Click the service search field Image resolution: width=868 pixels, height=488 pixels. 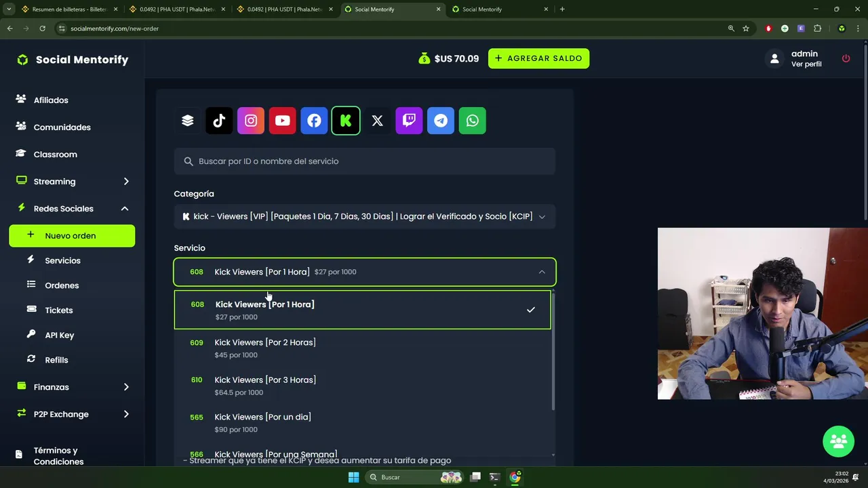(365, 161)
